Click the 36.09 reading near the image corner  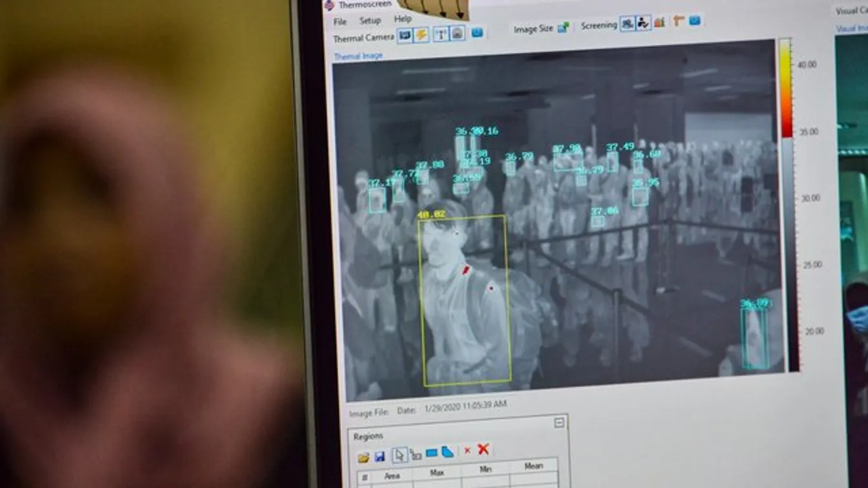pyautogui.click(x=755, y=303)
